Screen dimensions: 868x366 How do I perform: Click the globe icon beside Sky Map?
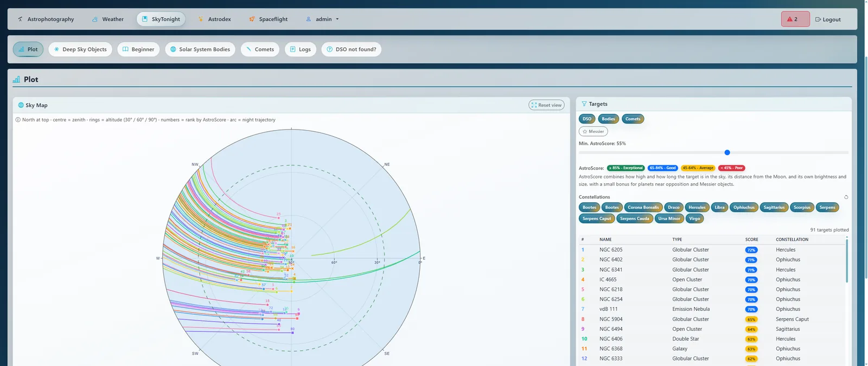click(x=21, y=105)
